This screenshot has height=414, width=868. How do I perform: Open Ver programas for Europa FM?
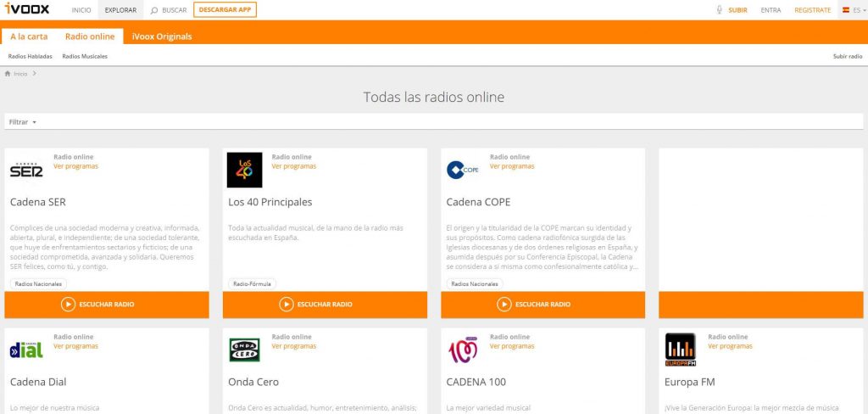[x=730, y=346]
